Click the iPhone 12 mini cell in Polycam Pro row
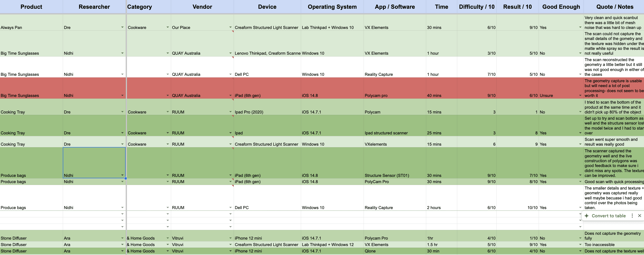 click(267, 236)
